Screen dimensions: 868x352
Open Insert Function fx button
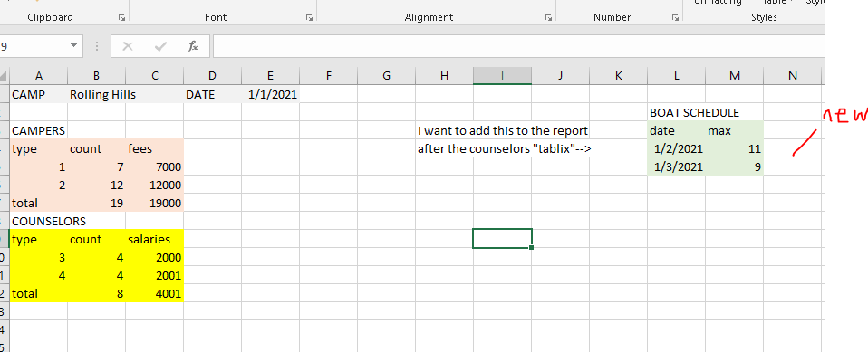tap(193, 46)
